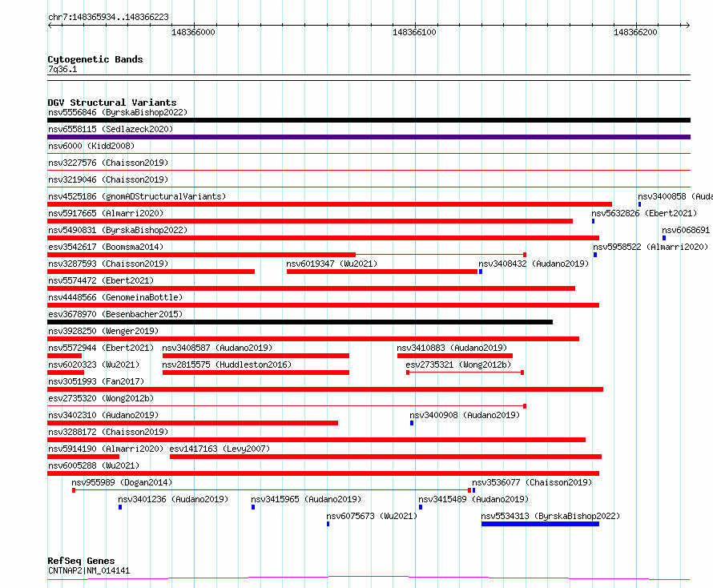
Task: Open the nsv5572944 (Ebert2021) label
Action: click(101, 348)
